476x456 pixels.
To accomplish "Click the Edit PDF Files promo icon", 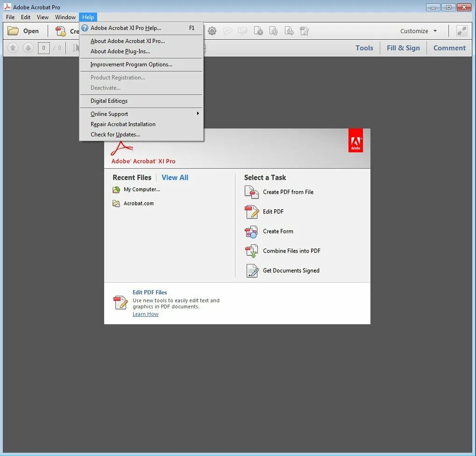I will click(120, 303).
